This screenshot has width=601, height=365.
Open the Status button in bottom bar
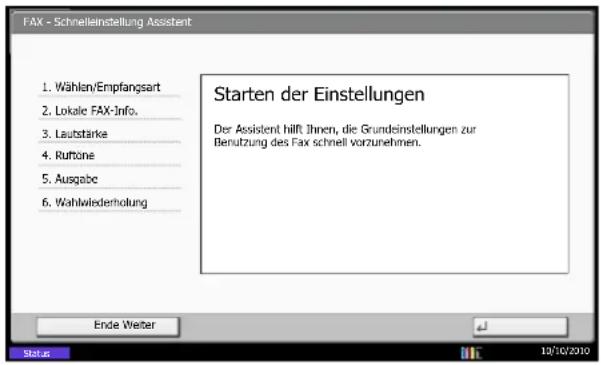(x=39, y=353)
